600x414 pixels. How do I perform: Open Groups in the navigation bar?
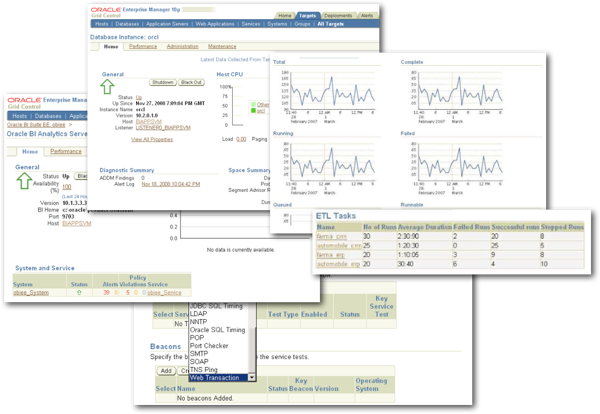(x=302, y=24)
